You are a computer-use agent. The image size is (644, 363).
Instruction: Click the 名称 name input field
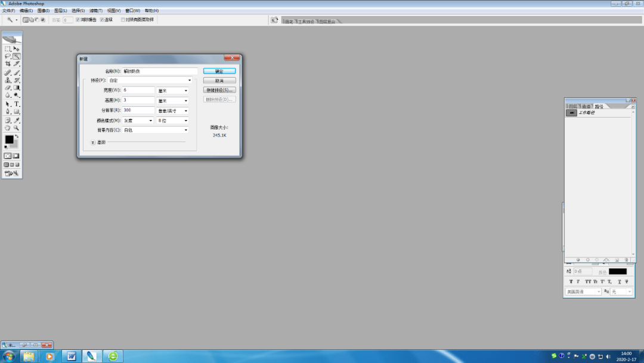coord(160,71)
